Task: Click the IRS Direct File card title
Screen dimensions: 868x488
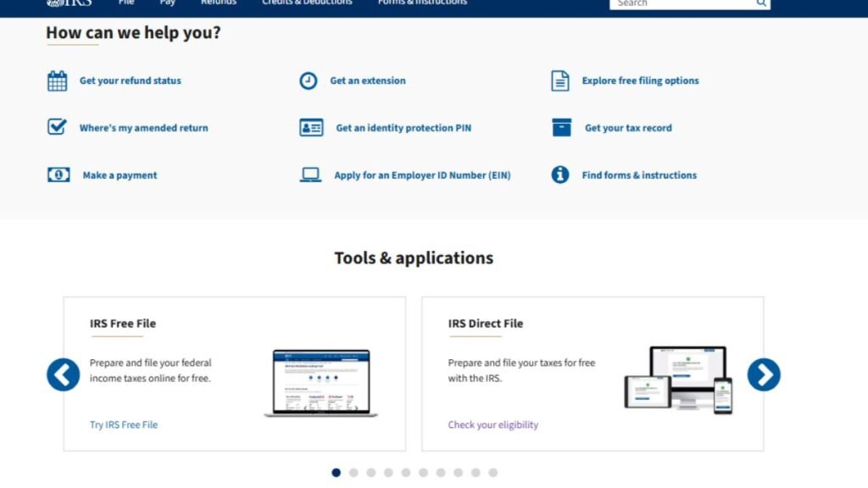Action: (x=486, y=324)
